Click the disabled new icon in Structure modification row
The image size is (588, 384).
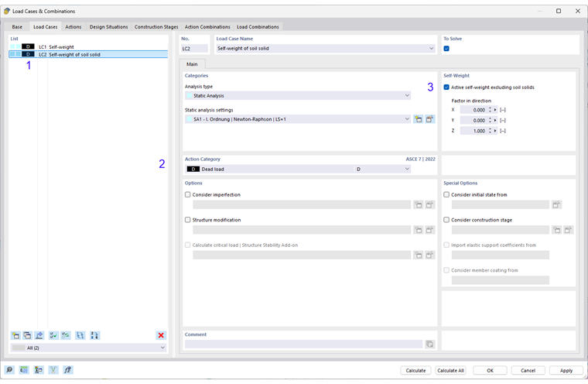(418, 230)
